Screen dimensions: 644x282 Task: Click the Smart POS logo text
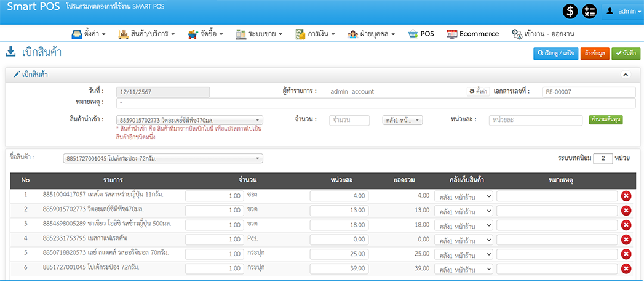pyautogui.click(x=33, y=6)
